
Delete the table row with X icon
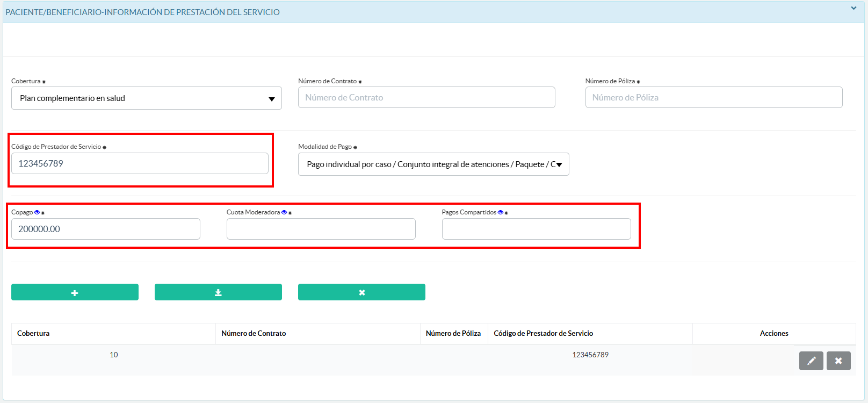838,361
